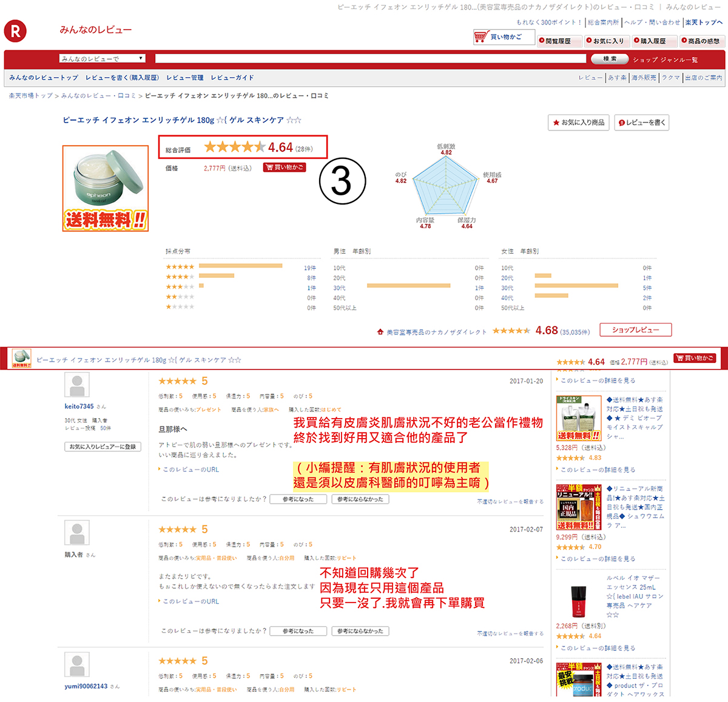Select レビューガイド in navigation menu
The width and height of the screenshot is (728, 702).
[x=232, y=78]
